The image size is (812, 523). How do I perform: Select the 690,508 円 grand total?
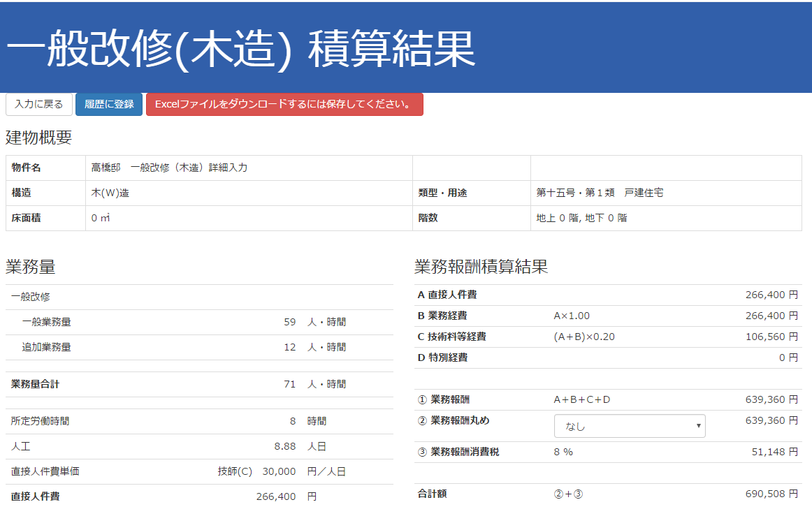tap(771, 494)
